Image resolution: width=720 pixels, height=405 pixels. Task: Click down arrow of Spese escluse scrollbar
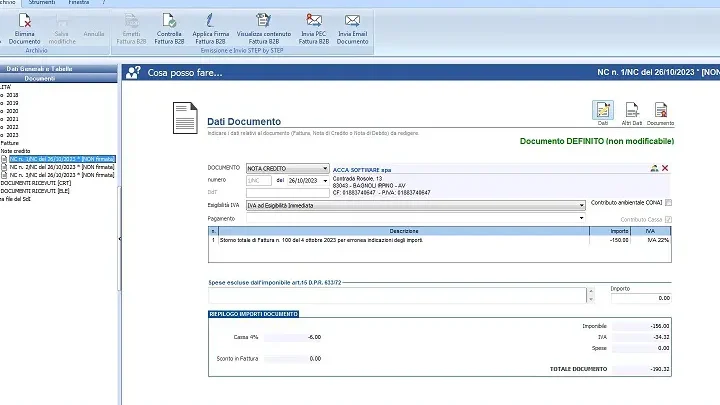pos(591,299)
